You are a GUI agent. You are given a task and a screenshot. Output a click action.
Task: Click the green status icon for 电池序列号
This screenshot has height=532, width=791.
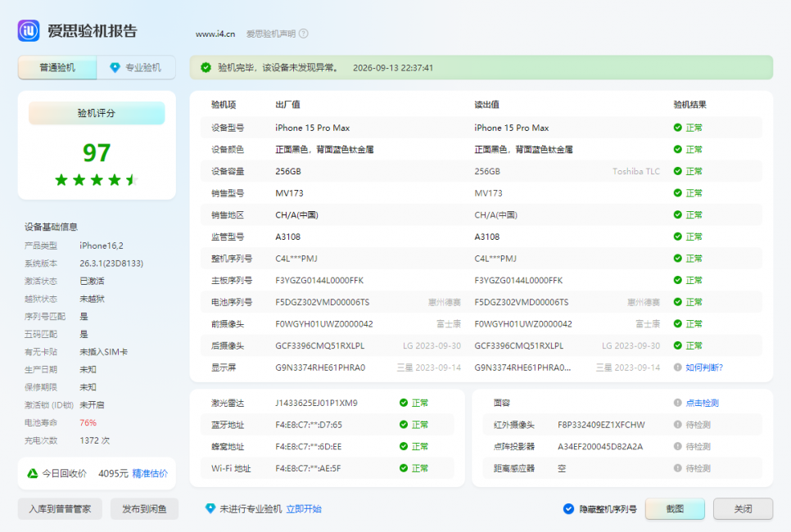coord(677,301)
